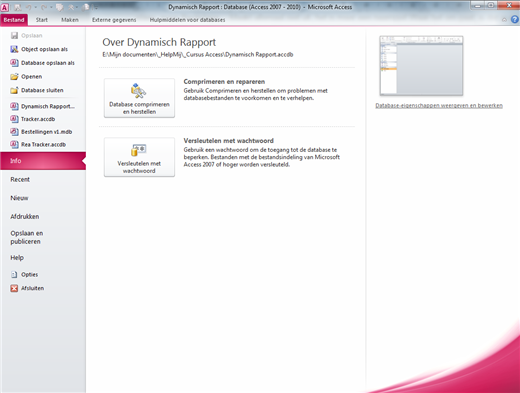Click the Tracker.accdb file icon

point(14,119)
